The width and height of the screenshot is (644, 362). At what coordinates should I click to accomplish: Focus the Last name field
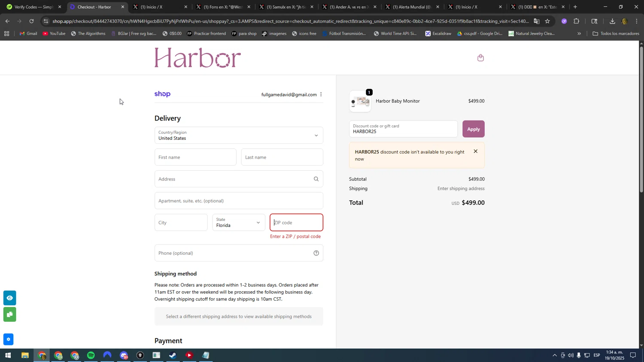(282, 157)
